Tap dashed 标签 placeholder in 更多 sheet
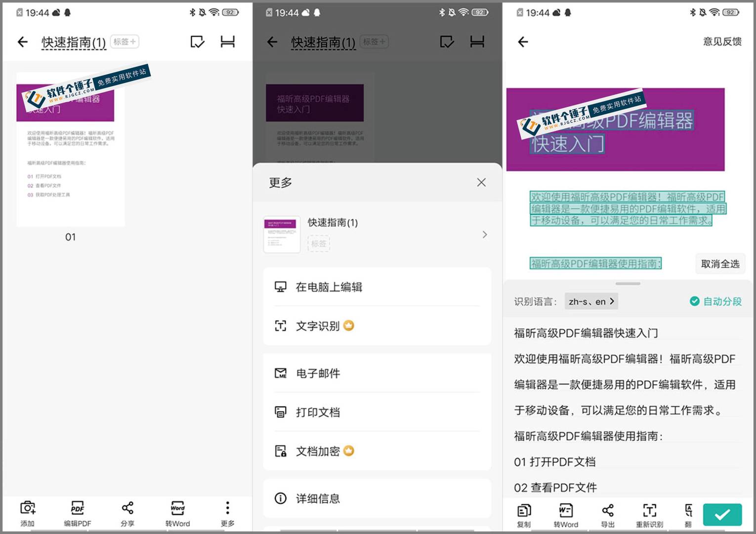Image resolution: width=756 pixels, height=534 pixels. pos(319,243)
